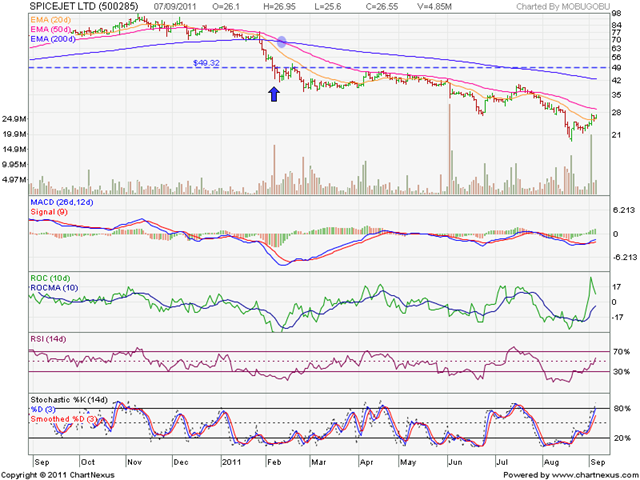Select the ROC (10d) indicator label
Screen dimensions: 640x480
point(51,278)
